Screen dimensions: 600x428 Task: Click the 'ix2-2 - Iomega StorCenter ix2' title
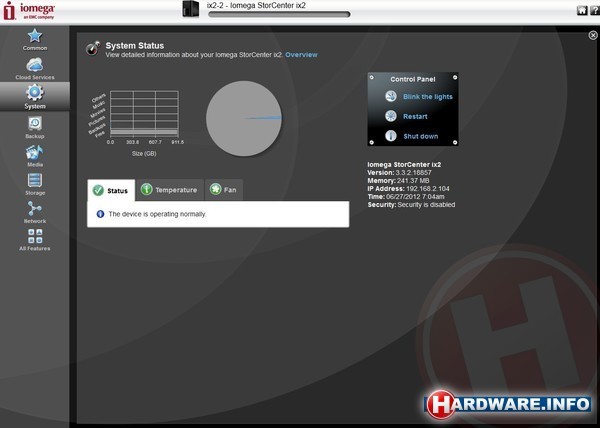[256, 5]
